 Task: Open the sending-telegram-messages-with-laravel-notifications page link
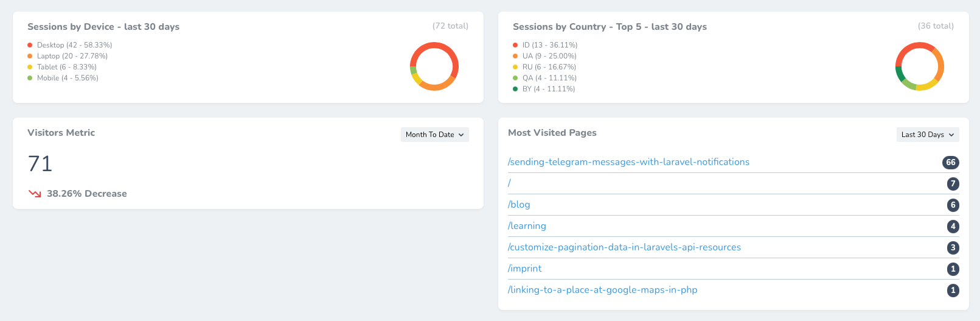click(628, 162)
